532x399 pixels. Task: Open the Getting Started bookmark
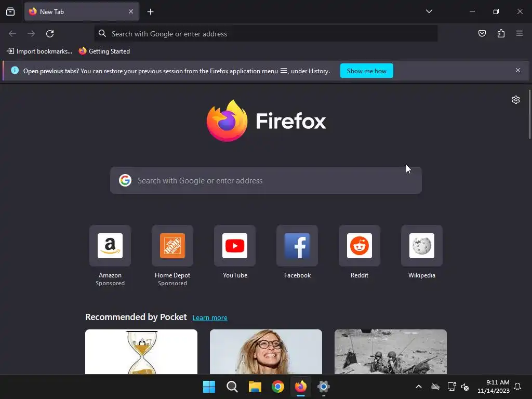coord(104,51)
